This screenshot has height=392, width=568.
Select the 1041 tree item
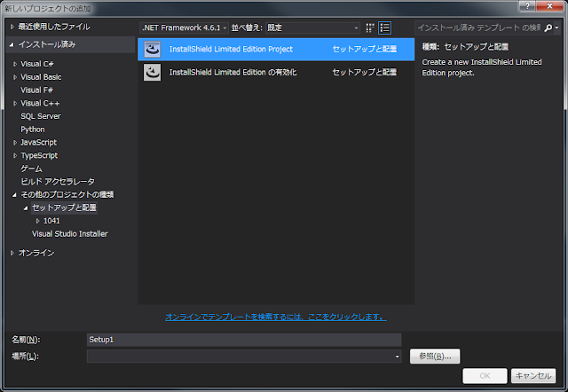(x=51, y=221)
